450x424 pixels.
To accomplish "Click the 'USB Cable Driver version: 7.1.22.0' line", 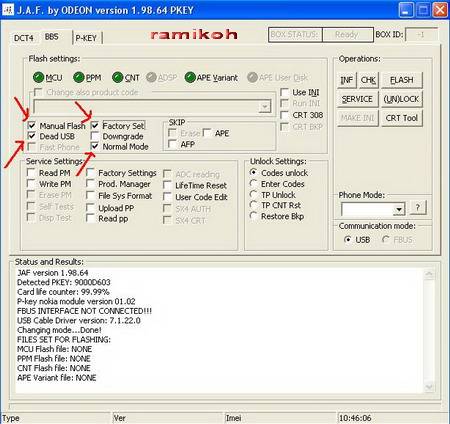I will point(79,321).
